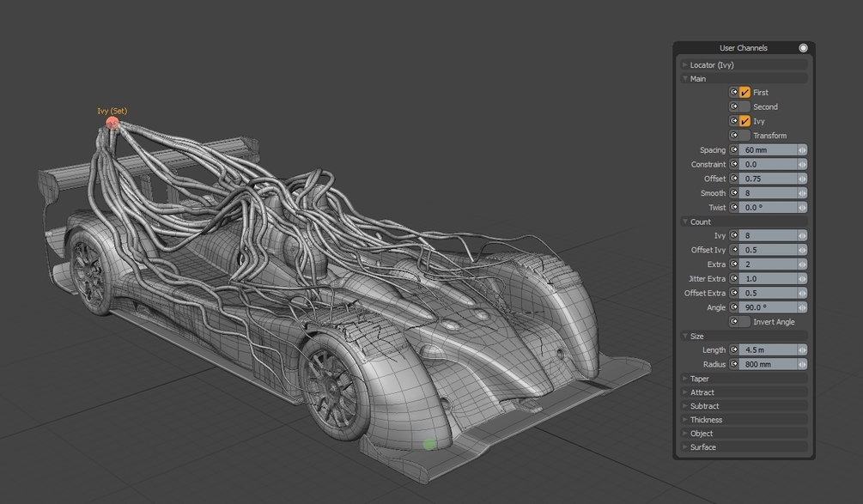Click the stepper arrows on Smooth field
The height and width of the screenshot is (504, 863).
pyautogui.click(x=802, y=192)
